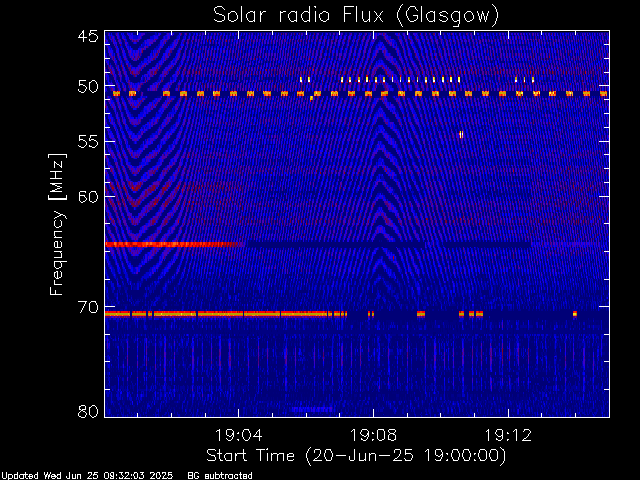Click the 19:12 time tick label
Image resolution: width=640 pixels, height=480 pixels.
coord(508,435)
